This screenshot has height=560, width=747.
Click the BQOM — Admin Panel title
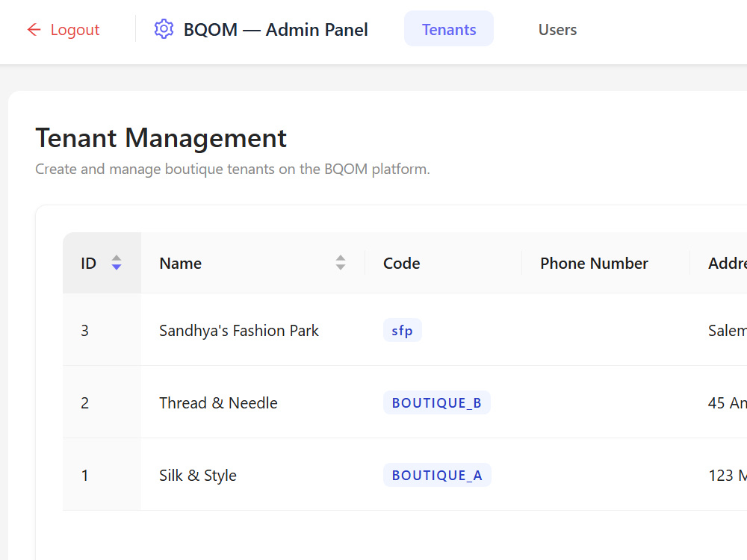276,30
